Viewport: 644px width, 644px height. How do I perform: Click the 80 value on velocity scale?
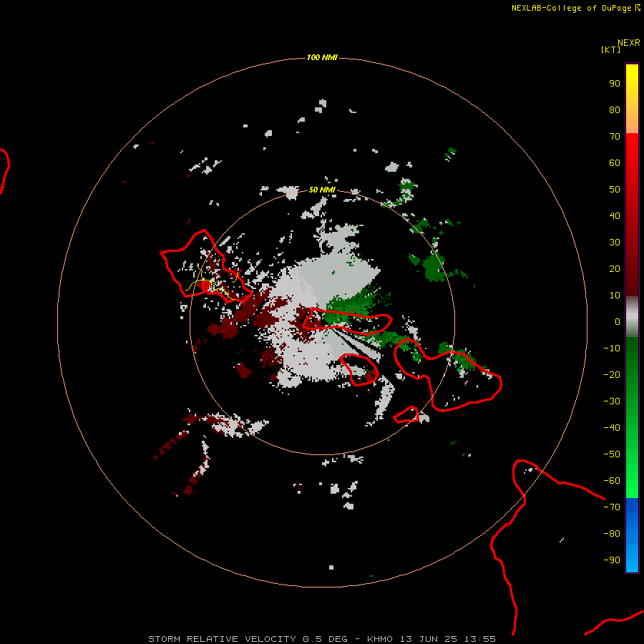[615, 110]
